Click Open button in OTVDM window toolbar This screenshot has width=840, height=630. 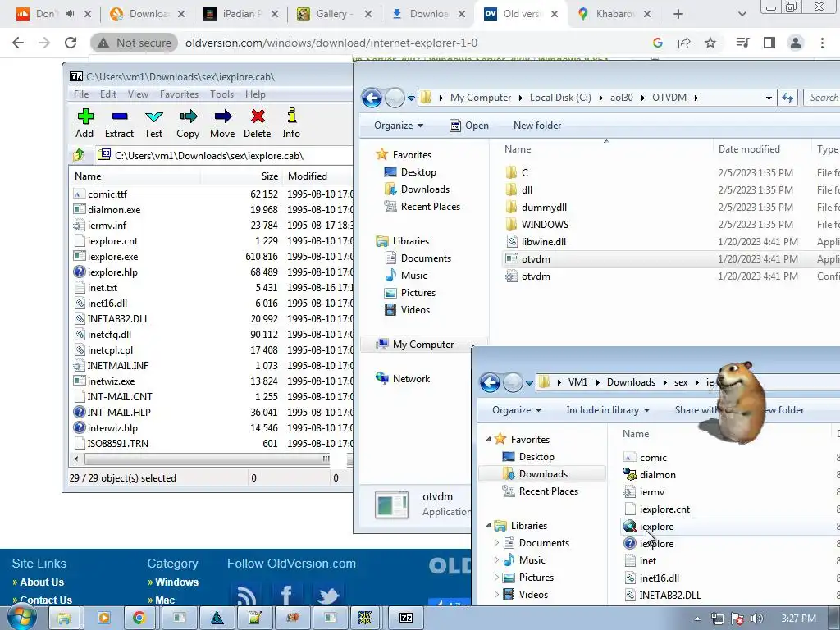469,126
